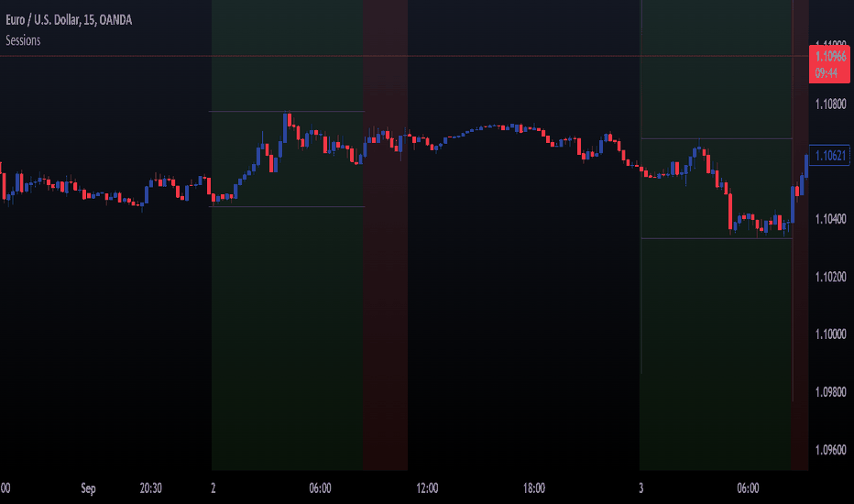This screenshot has width=854, height=504.
Task: Click the 12:00 time axis label
Action: [x=427, y=488]
